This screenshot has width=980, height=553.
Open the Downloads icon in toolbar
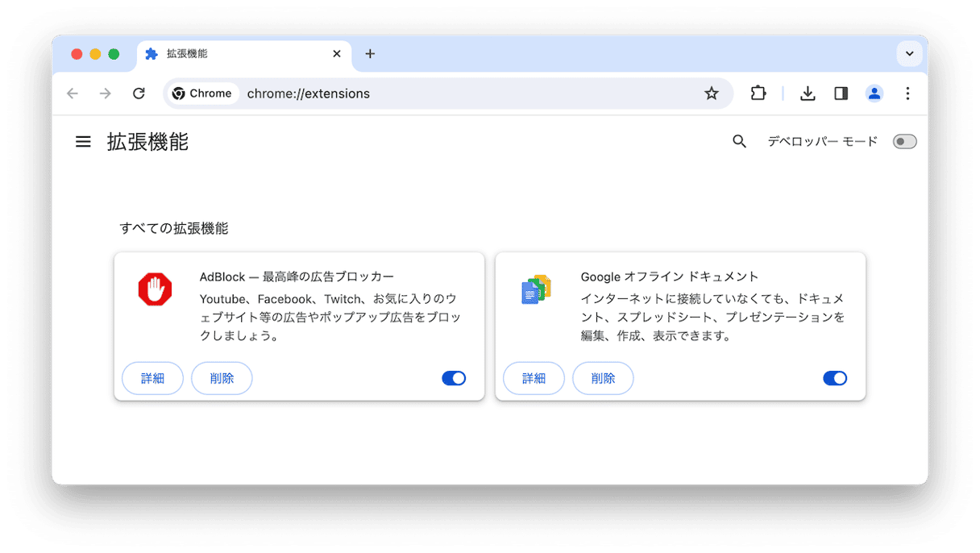(807, 94)
